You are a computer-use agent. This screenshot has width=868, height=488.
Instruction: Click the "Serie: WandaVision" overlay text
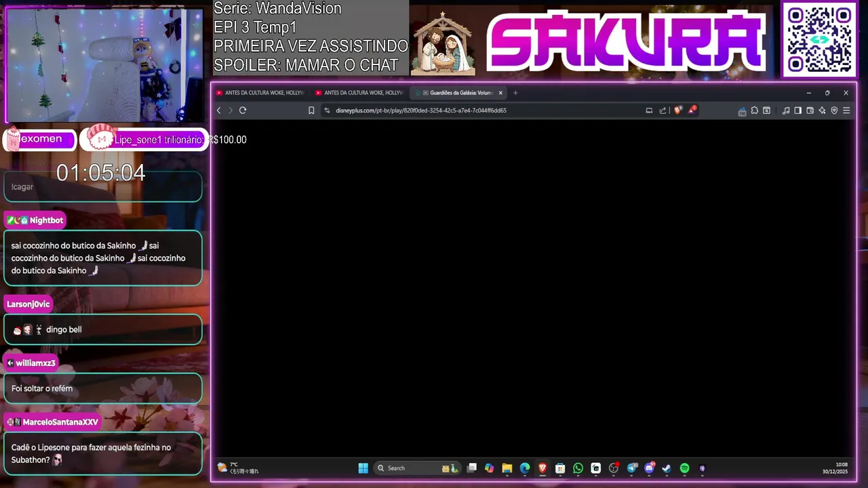click(x=277, y=9)
